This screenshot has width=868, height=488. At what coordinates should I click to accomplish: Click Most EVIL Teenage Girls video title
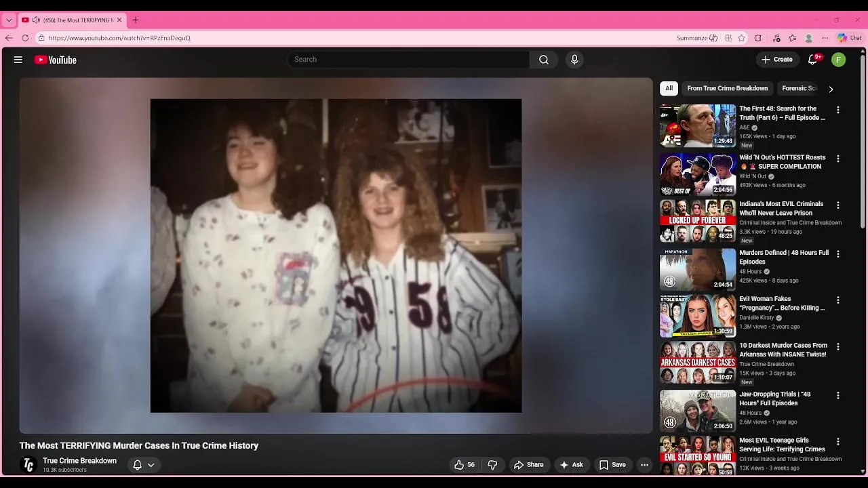click(x=782, y=445)
